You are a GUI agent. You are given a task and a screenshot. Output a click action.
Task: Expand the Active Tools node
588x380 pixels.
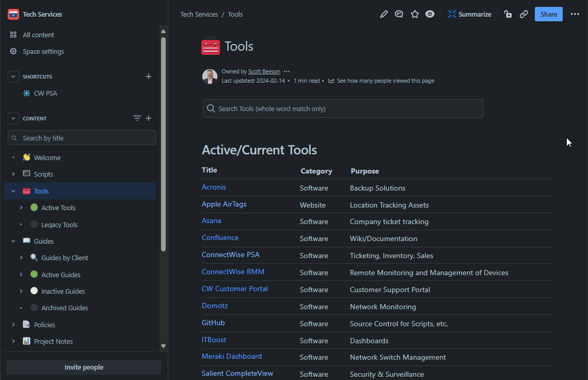tap(21, 208)
